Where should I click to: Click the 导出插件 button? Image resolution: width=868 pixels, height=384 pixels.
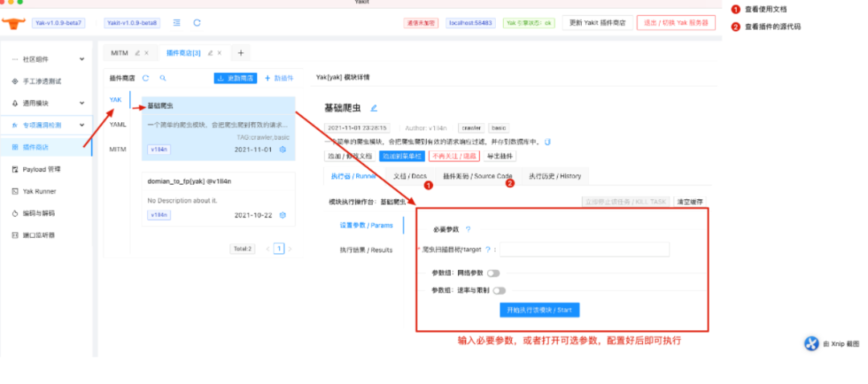click(x=500, y=157)
